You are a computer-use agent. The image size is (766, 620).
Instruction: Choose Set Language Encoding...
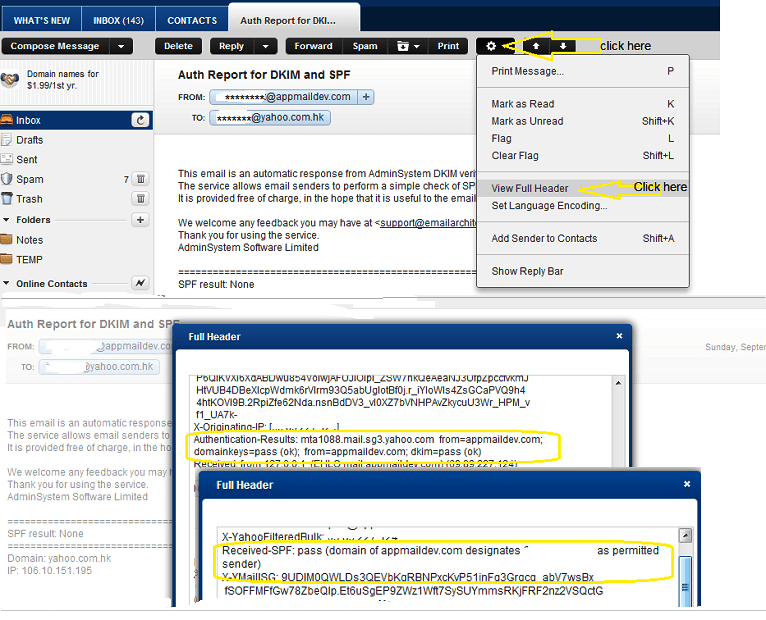[x=582, y=206]
